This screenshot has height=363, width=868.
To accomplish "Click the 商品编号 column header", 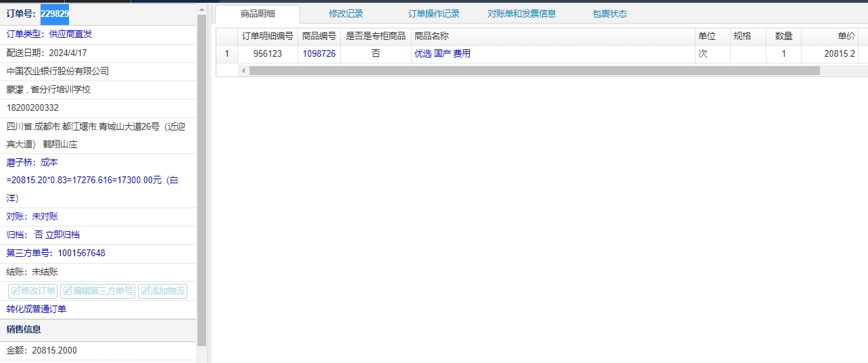I will click(319, 36).
